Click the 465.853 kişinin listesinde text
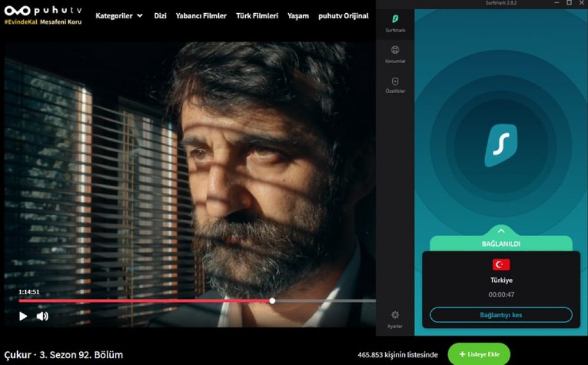This screenshot has width=588, height=365. [x=397, y=355]
